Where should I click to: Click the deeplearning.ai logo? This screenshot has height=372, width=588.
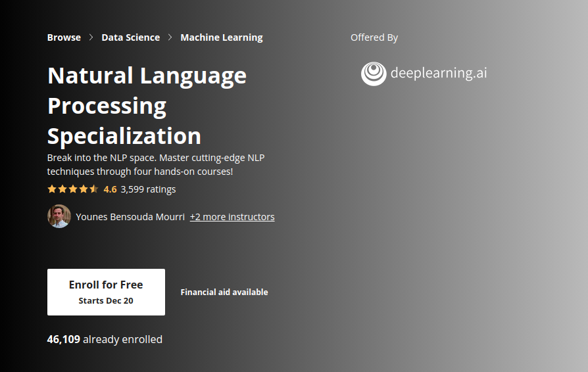pos(424,74)
